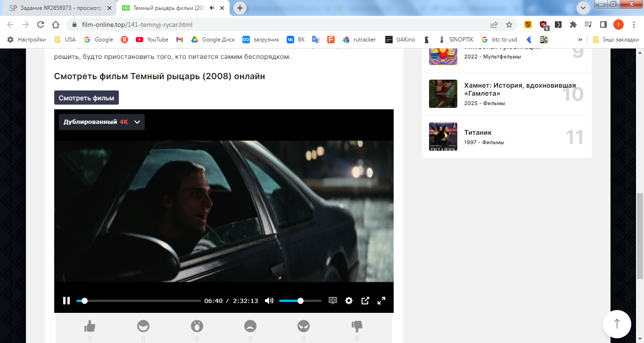Viewport: 644px width, 343px height.
Task: Click the laughing face reaction
Action: [143, 326]
